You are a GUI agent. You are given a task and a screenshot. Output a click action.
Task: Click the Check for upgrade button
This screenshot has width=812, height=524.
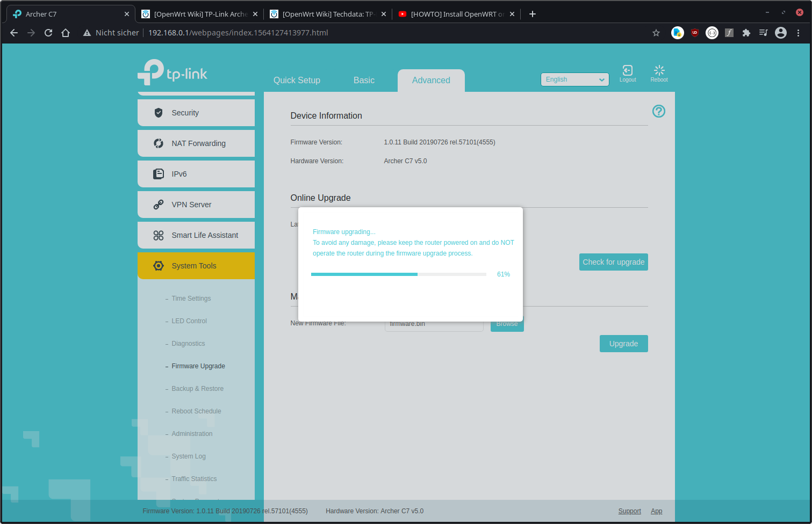click(614, 262)
